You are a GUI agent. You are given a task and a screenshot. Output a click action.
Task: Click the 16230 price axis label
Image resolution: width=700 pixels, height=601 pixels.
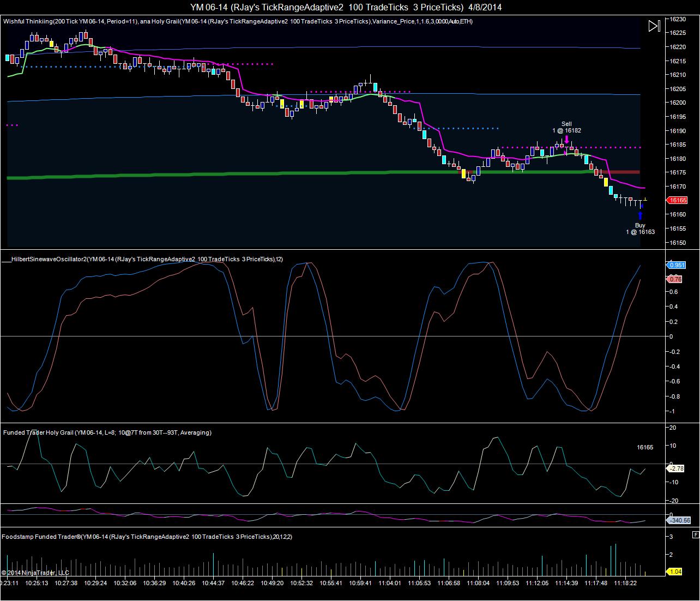[678, 19]
